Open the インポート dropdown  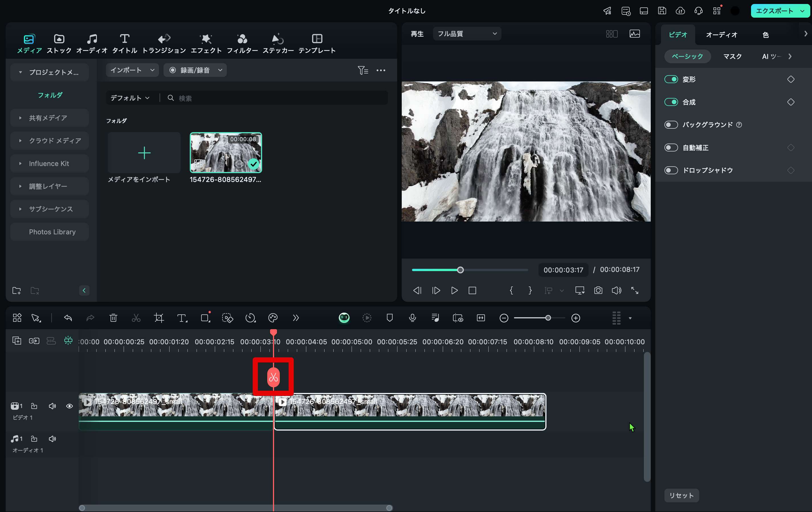[132, 70]
